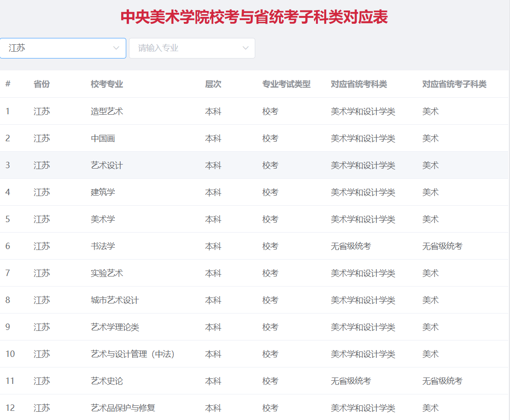Screen dimensions: 510x420
Task: Click the chevron arrow in the 请输入专业 selector
Action: 246,48
